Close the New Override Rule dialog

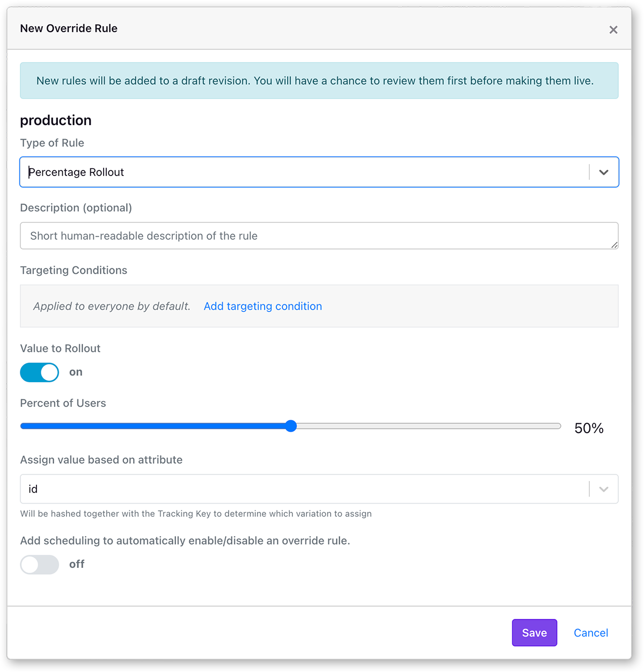click(x=613, y=30)
